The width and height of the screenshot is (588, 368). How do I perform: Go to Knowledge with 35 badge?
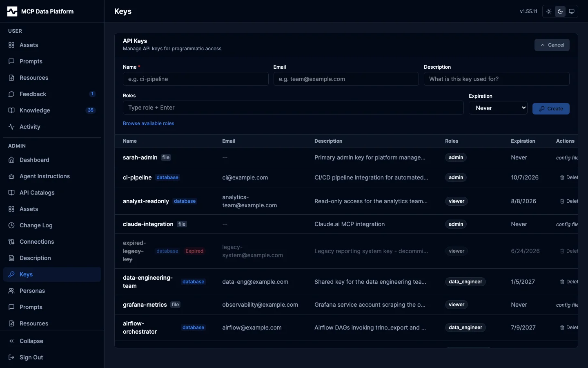point(52,110)
